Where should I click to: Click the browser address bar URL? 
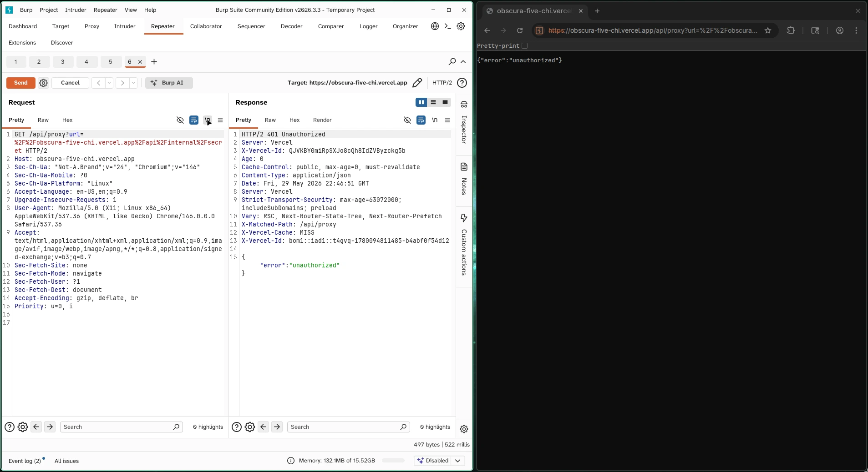[653, 30]
